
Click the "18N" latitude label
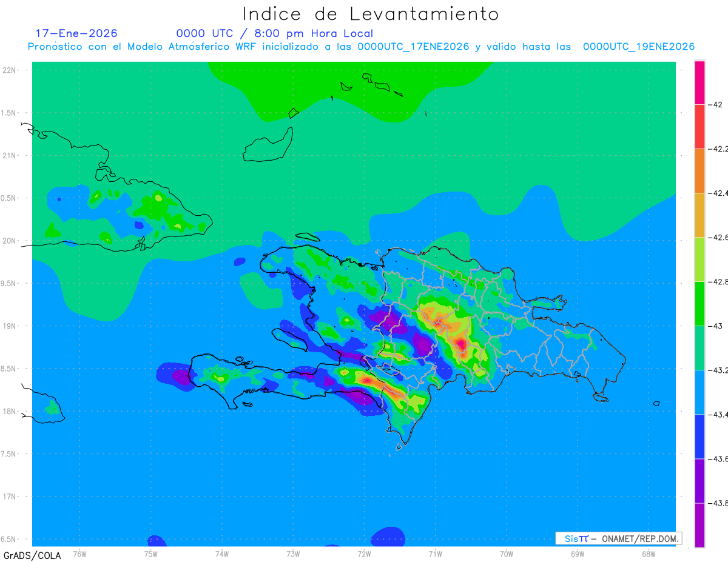(x=10, y=412)
